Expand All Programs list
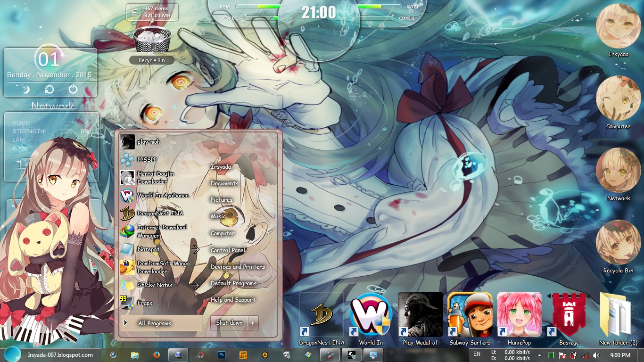644x362 pixels. (160, 323)
